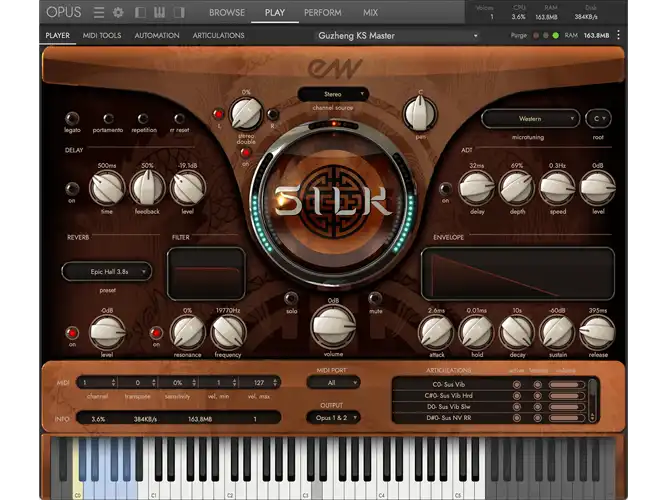Click the pan knob
667x500 pixels.
pyautogui.click(x=420, y=114)
